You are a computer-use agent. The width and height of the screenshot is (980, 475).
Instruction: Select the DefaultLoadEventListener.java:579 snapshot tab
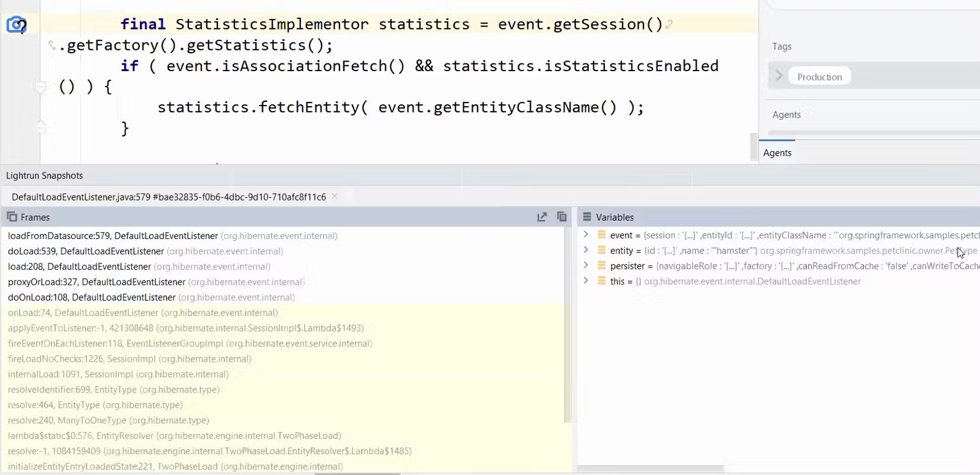click(x=169, y=197)
